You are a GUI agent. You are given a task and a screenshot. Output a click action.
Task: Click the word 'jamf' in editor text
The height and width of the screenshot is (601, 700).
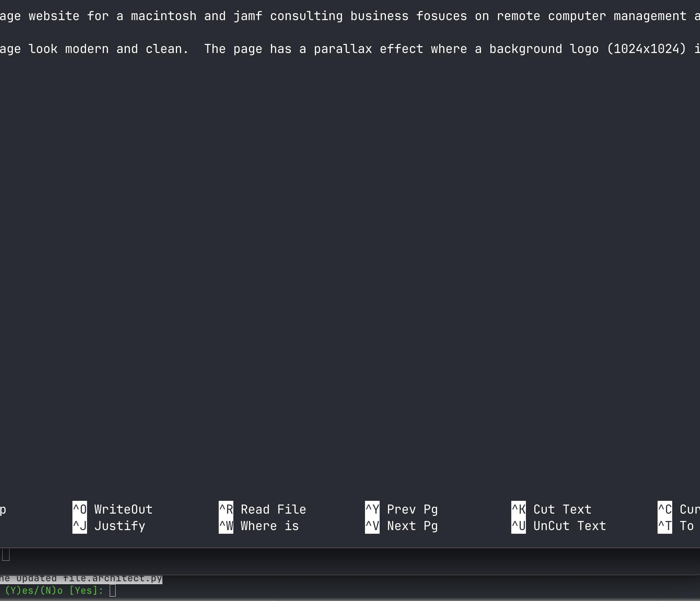point(248,16)
